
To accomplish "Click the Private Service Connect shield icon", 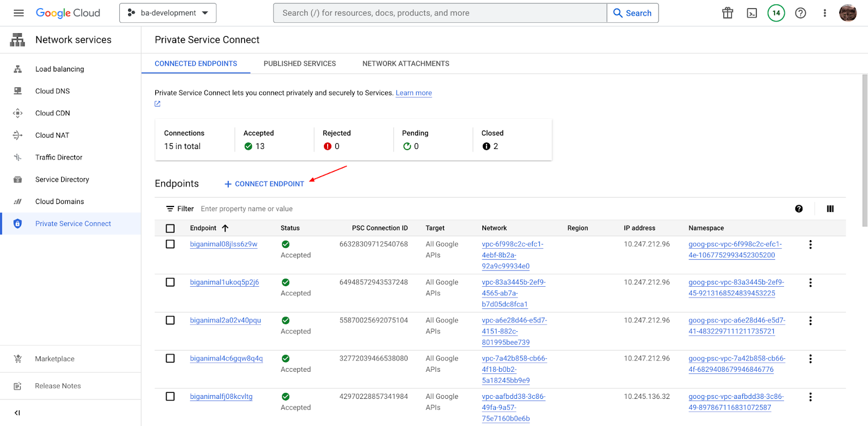I will pos(17,223).
